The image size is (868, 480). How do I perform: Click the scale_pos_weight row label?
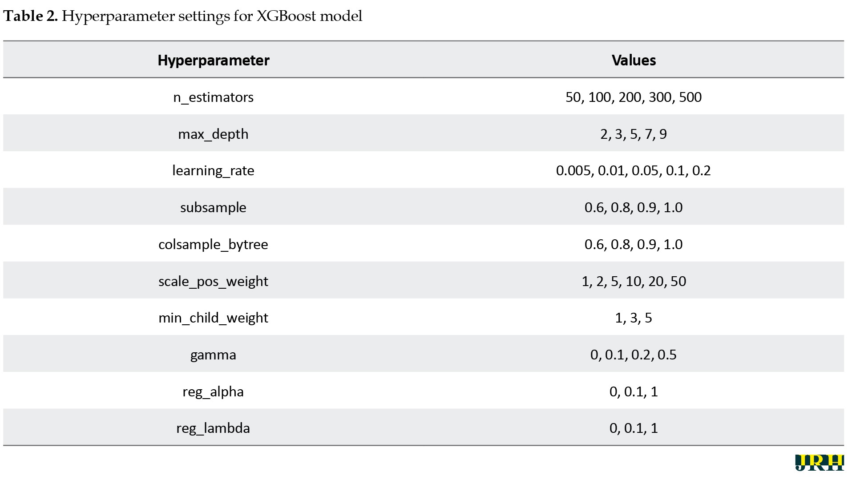click(213, 281)
